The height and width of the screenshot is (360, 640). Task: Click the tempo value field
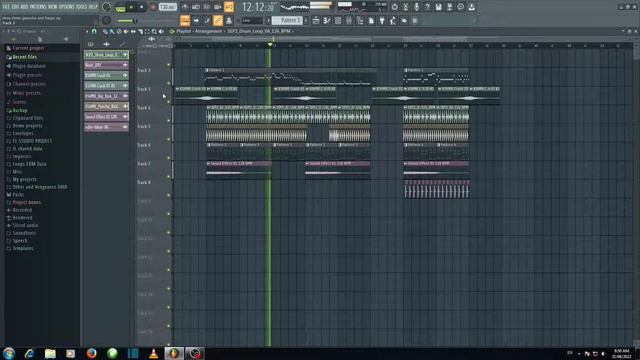tap(167, 7)
